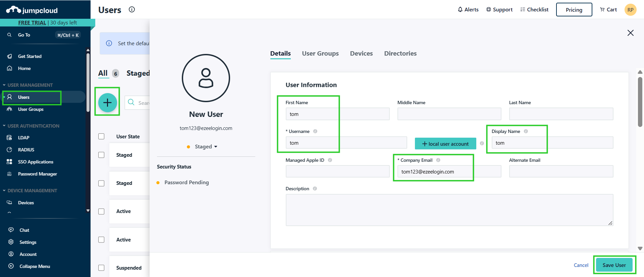Check the second Active row checkbox
The image size is (644, 277).
[x=101, y=239]
